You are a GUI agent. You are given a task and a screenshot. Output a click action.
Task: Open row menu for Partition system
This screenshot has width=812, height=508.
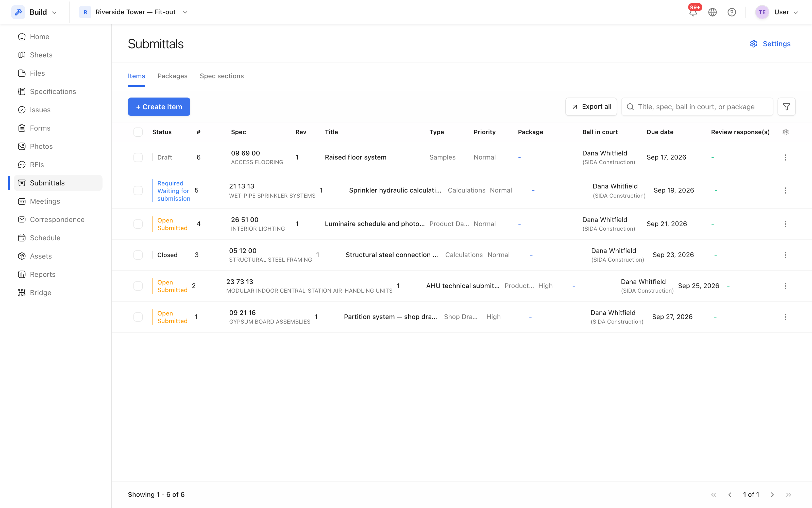pos(786,317)
